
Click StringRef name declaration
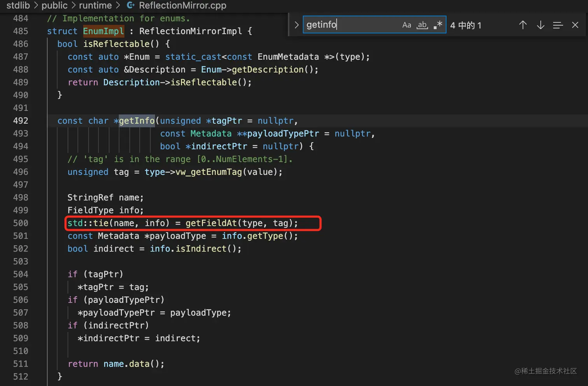(x=105, y=197)
